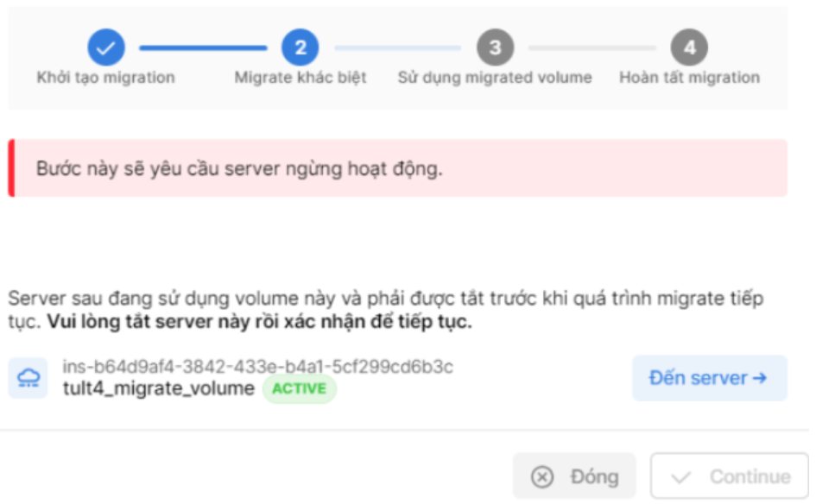
Task: Click the server name tult4_migrate_volume
Action: point(159,388)
